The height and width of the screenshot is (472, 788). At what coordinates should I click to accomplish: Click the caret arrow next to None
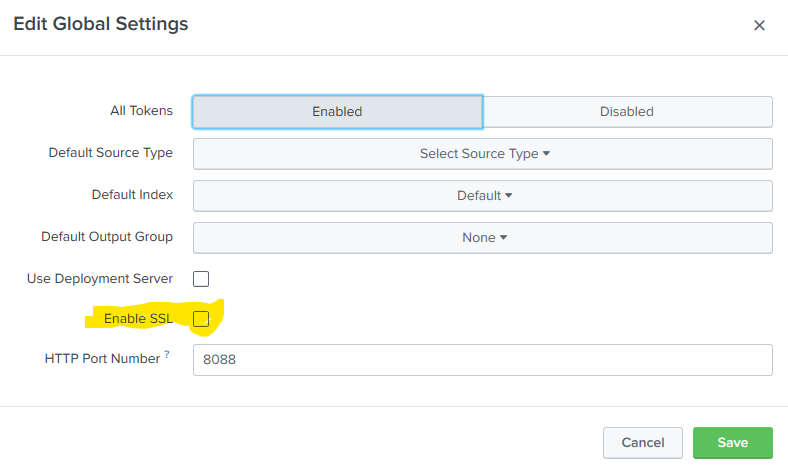[x=504, y=237]
